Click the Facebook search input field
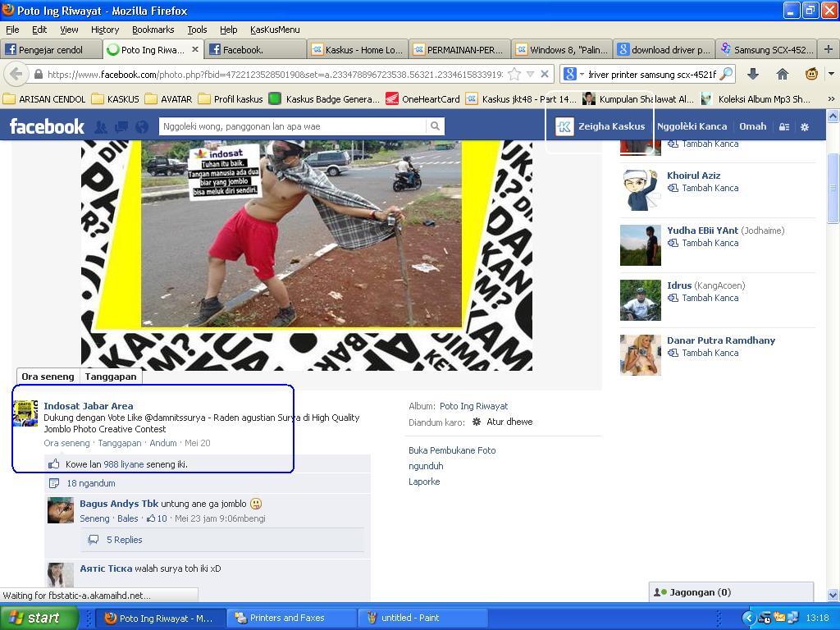 pyautogui.click(x=293, y=126)
